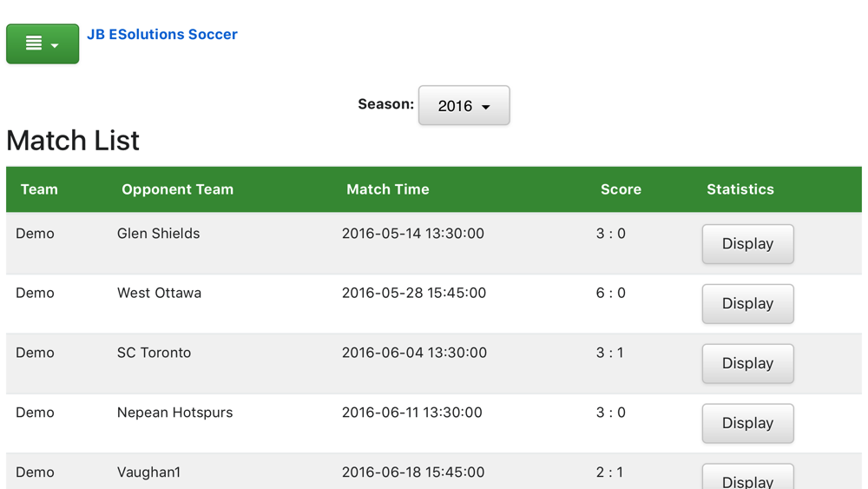868x489 pixels.
Task: Click the Match List heading
Action: pos(73,141)
